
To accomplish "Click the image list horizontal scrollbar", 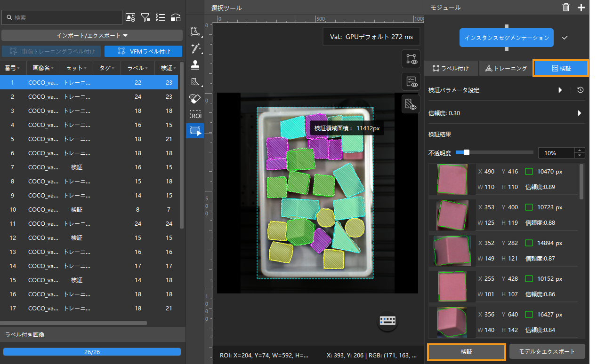I will (x=73, y=323).
